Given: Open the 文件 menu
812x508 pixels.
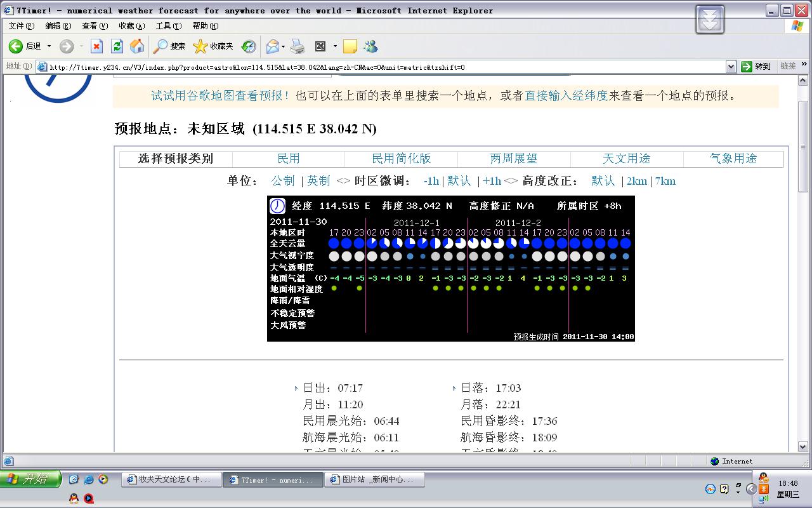Looking at the screenshot, I should [x=22, y=26].
